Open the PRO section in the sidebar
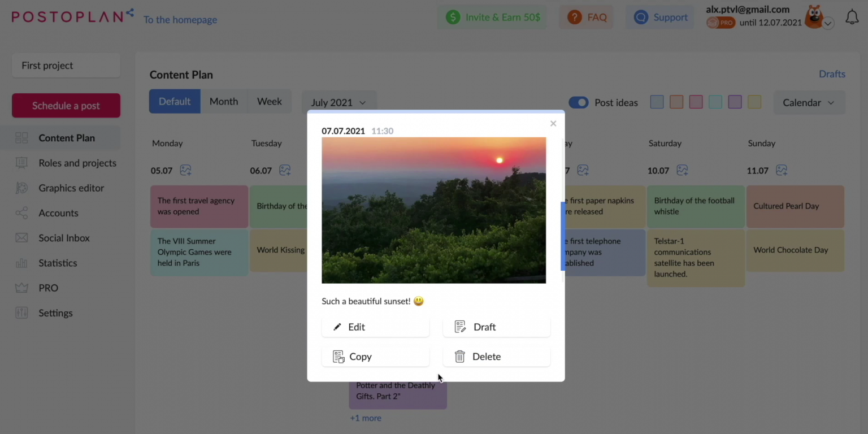The width and height of the screenshot is (868, 434). (48, 288)
